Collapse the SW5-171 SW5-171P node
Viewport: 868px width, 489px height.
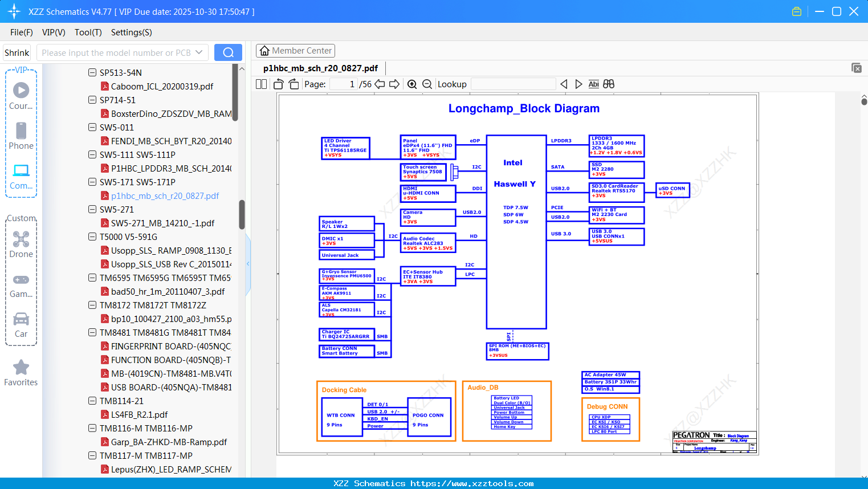coord(92,182)
